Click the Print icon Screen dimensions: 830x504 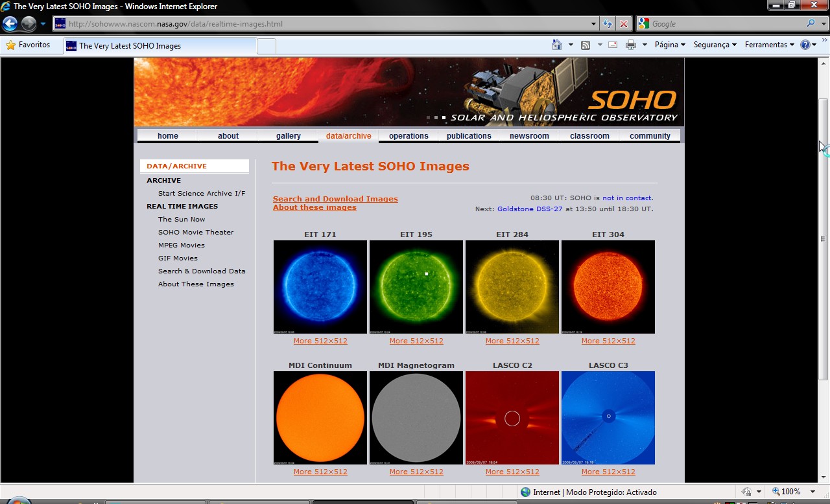coord(630,45)
